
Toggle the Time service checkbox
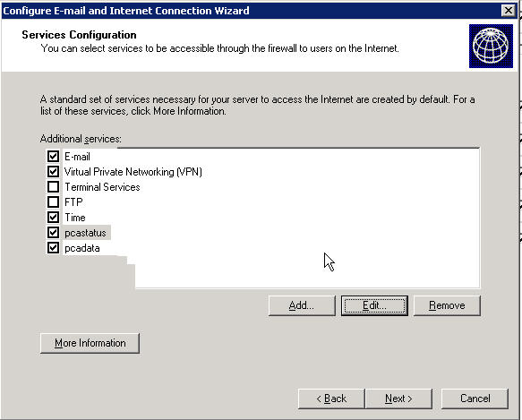click(x=53, y=217)
